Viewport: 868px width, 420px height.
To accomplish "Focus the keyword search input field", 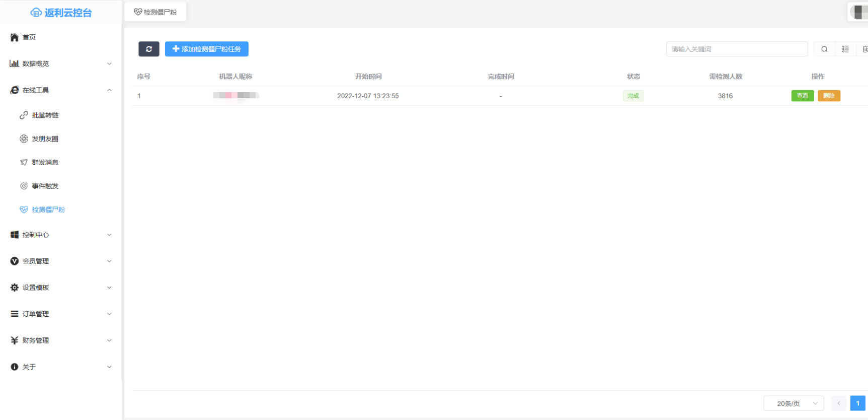I will click(x=737, y=49).
